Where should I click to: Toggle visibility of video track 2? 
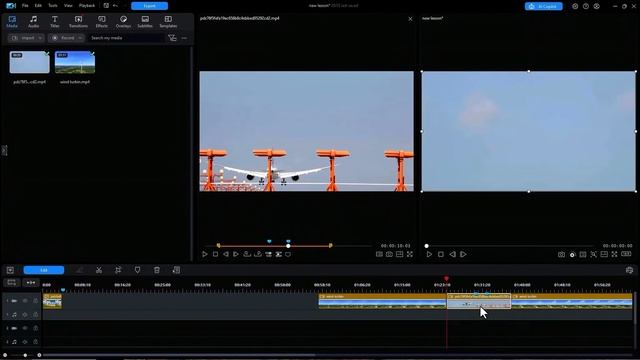[25, 328]
